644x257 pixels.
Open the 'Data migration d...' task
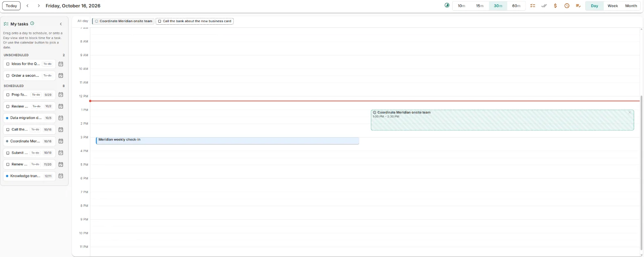[29, 118]
